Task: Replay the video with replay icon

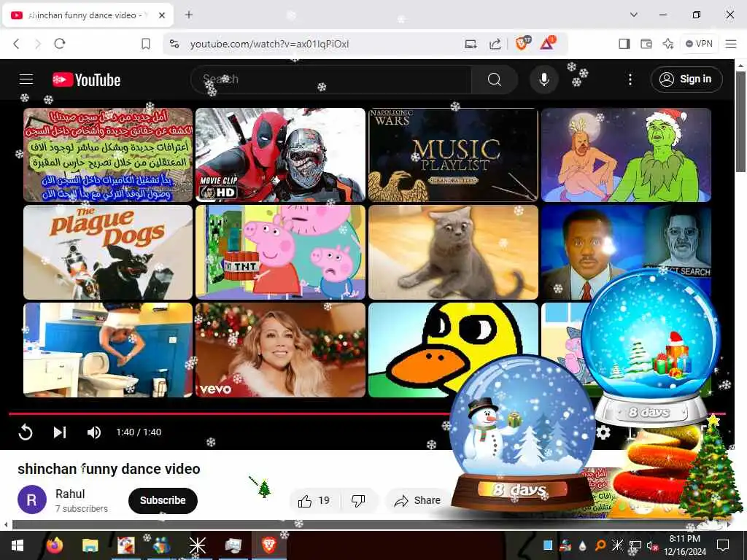Action: [26, 432]
